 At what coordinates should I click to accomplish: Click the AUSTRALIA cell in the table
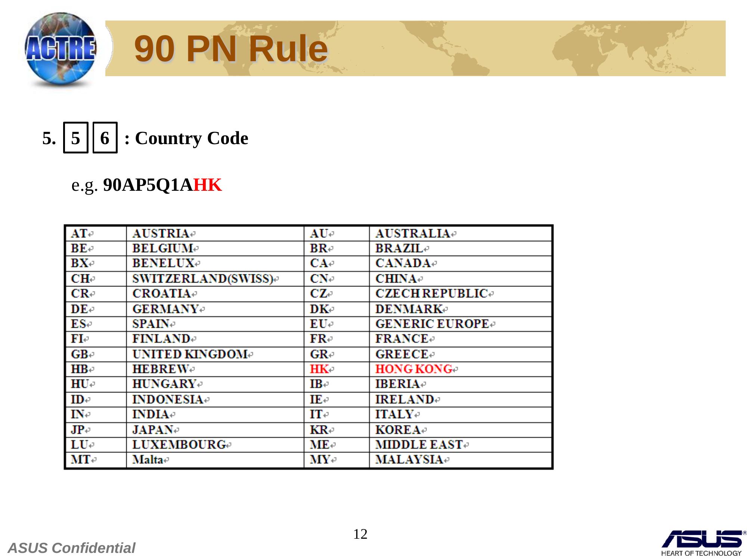pyautogui.click(x=413, y=233)
